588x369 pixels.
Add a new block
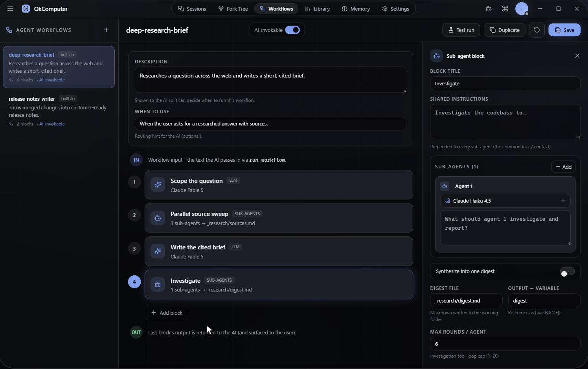(167, 313)
